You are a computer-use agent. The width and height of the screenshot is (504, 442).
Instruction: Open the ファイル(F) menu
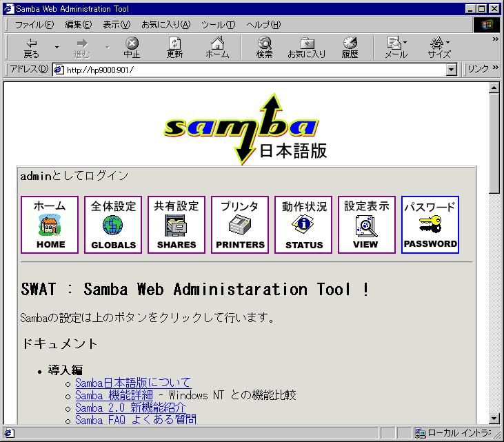34,25
